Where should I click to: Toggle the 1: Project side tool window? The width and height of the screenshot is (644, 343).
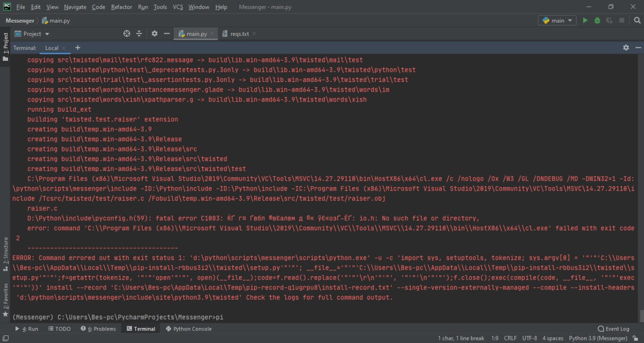pyautogui.click(x=6, y=47)
